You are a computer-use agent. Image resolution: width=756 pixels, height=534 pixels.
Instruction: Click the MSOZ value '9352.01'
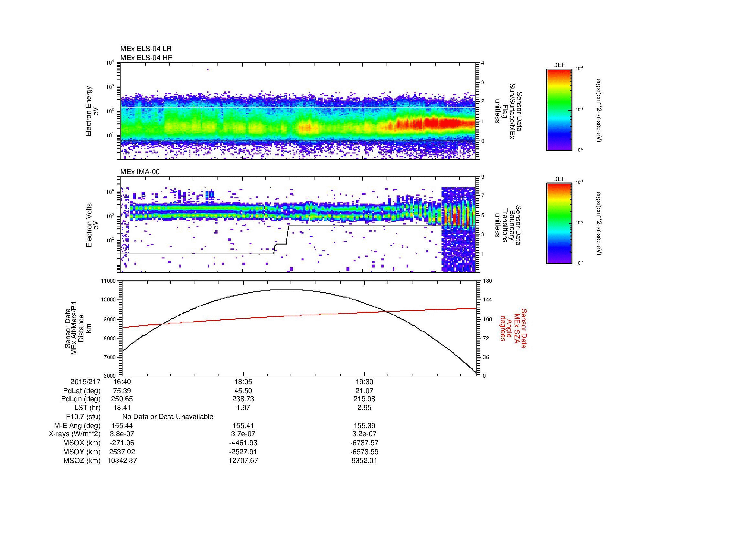pyautogui.click(x=364, y=461)
